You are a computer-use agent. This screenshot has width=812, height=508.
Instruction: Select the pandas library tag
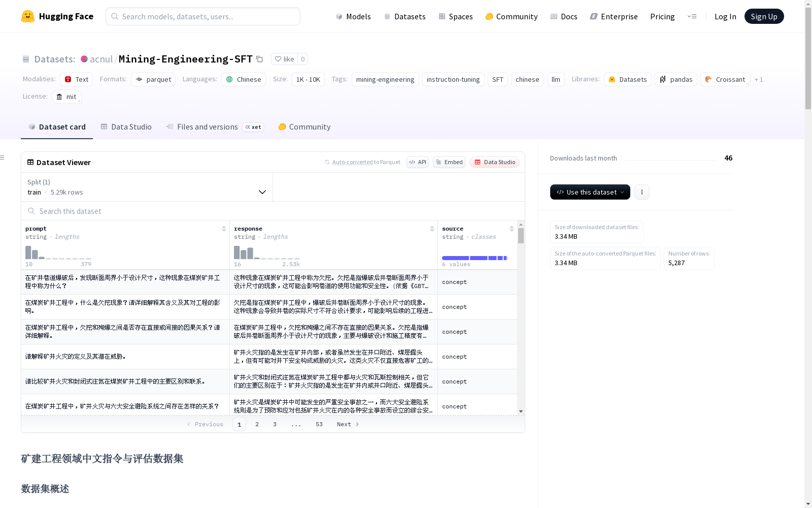click(676, 79)
